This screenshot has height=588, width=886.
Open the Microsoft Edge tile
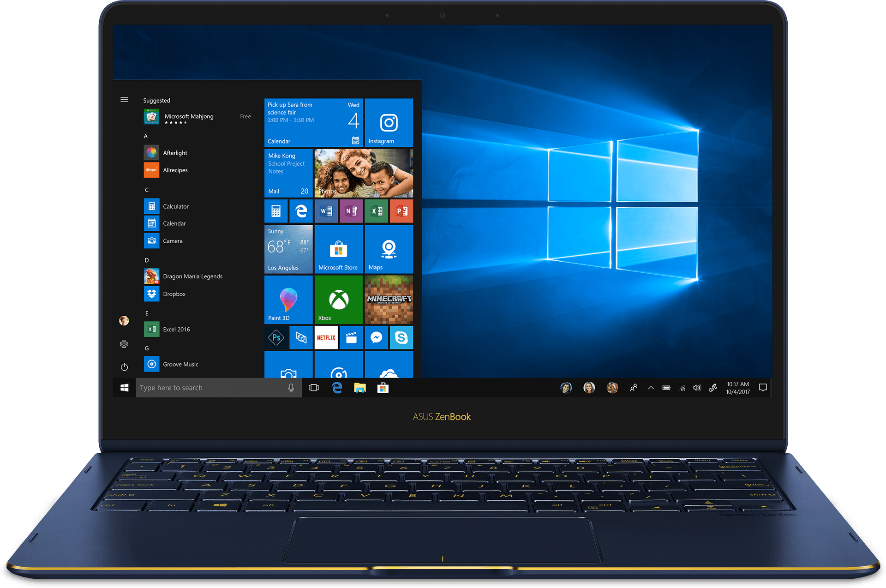click(301, 211)
